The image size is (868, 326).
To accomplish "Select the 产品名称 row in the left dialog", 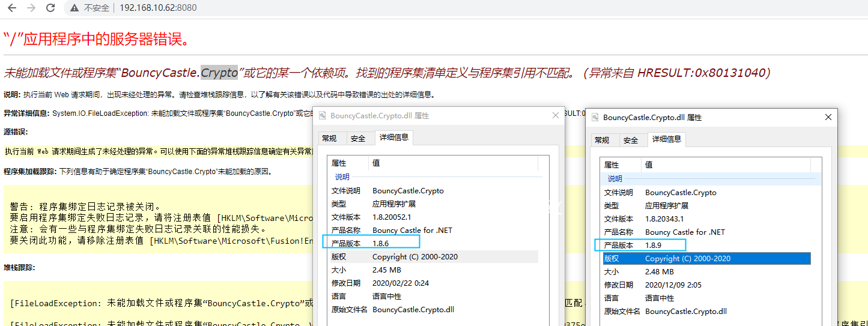I will point(433,231).
